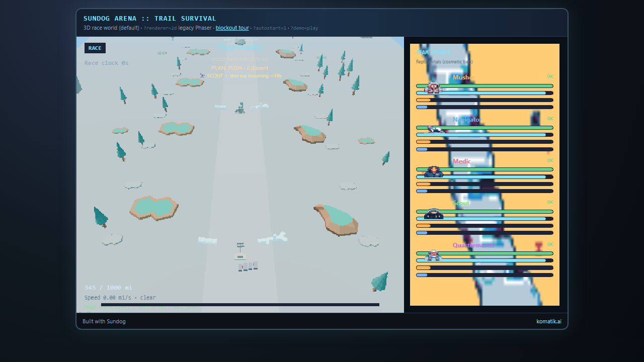Viewport: 644px width, 362px height.
Task: Click the scout telescope icon in the alert
Action: [x=202, y=75]
